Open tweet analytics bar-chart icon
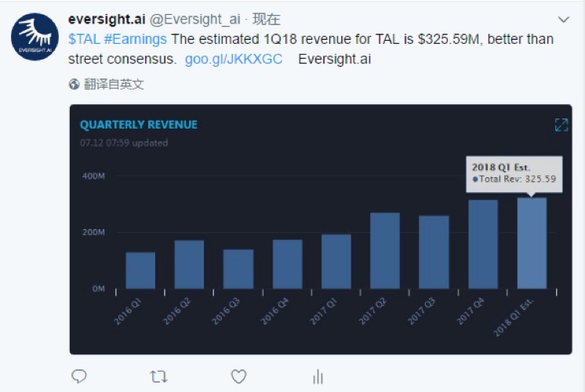 318,377
